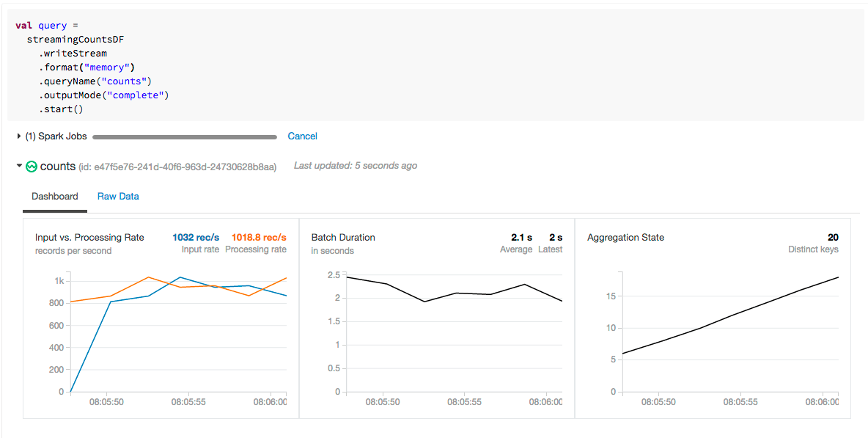Click the Batch Duration chart title
This screenshot has height=438, width=868.
[x=343, y=238]
